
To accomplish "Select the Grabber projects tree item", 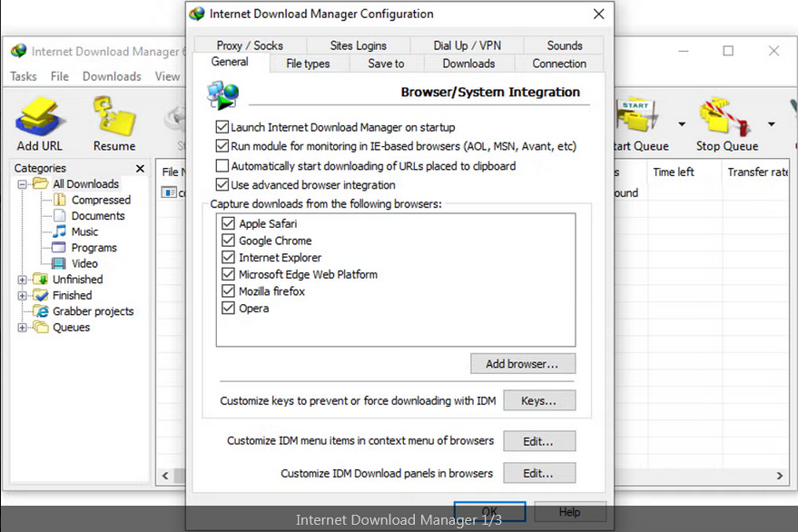I will pos(94,311).
